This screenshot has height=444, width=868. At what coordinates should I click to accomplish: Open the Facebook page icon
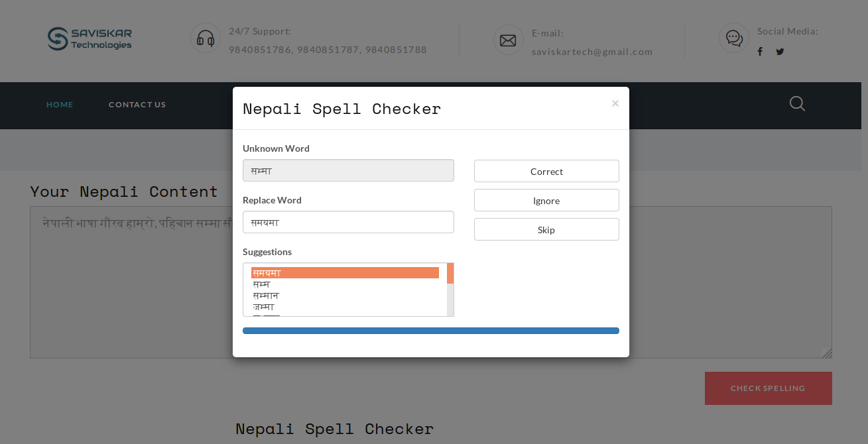pos(760,51)
